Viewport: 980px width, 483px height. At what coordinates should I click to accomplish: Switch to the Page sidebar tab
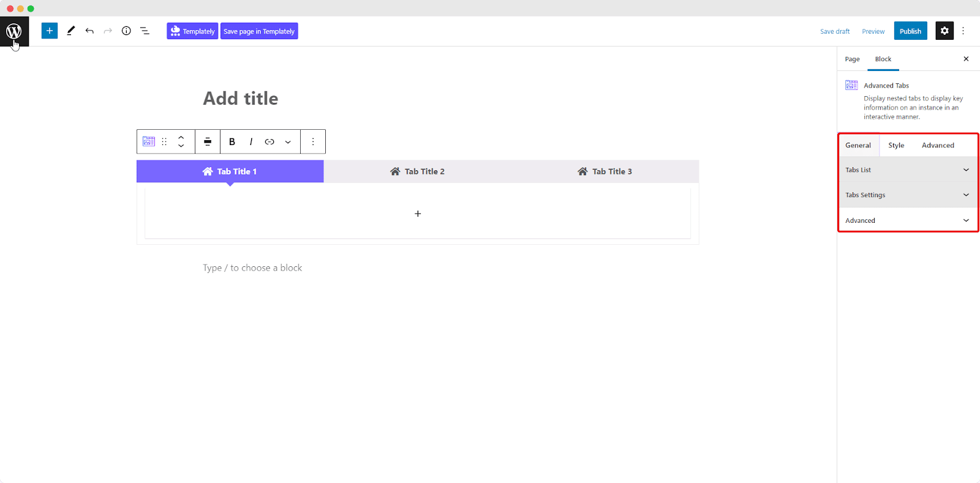click(852, 59)
